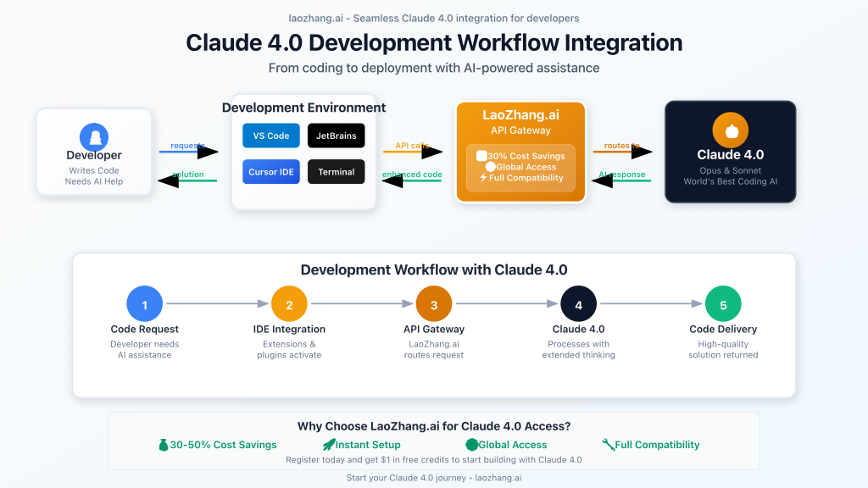The width and height of the screenshot is (868, 488).
Task: Click the 'Developer' card title
Action: click(94, 155)
